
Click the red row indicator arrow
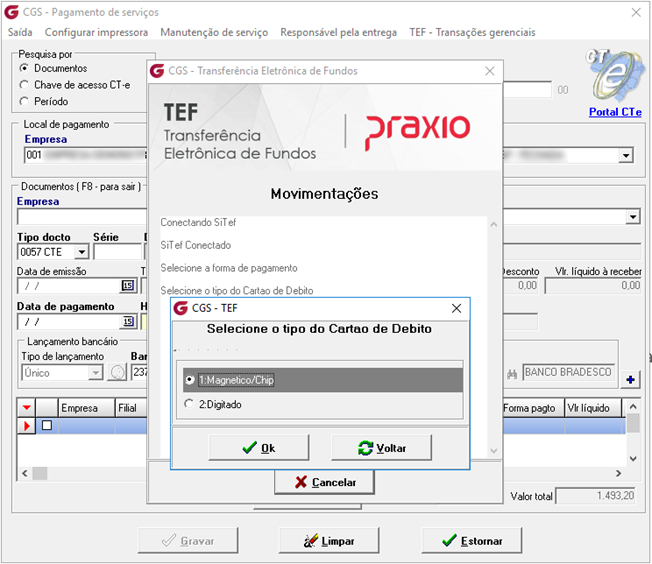tap(27, 425)
